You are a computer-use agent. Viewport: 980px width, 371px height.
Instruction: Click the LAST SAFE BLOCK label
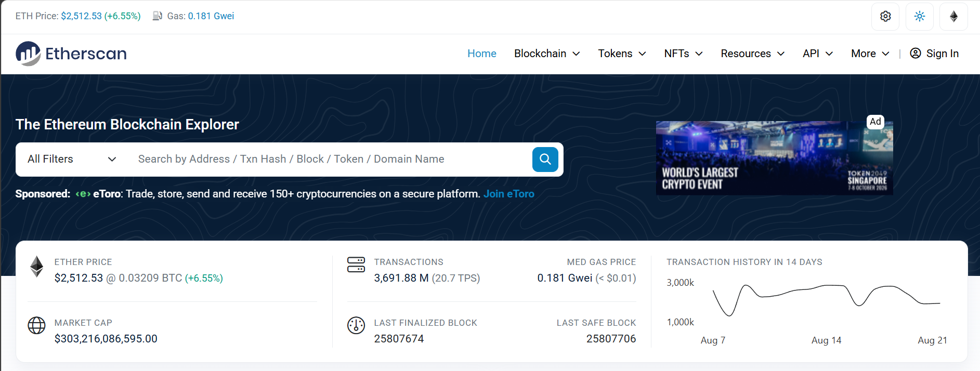[x=596, y=323]
